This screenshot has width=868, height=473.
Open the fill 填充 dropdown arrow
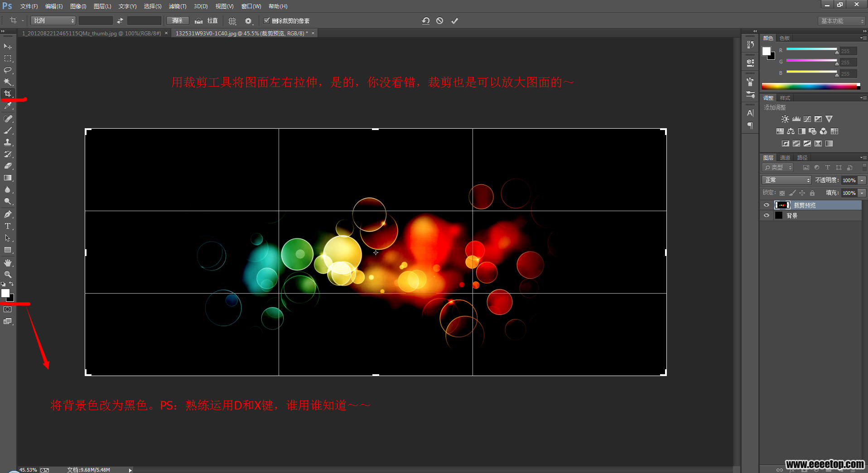tap(862, 193)
